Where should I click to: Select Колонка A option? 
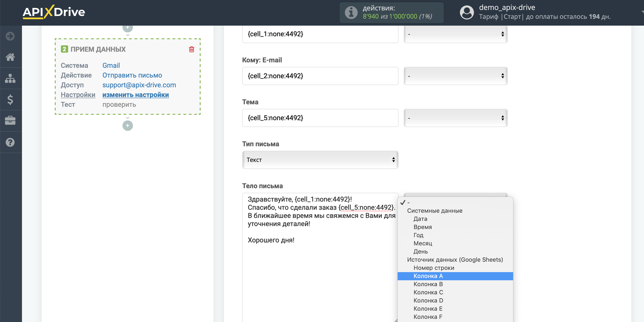[455, 276]
